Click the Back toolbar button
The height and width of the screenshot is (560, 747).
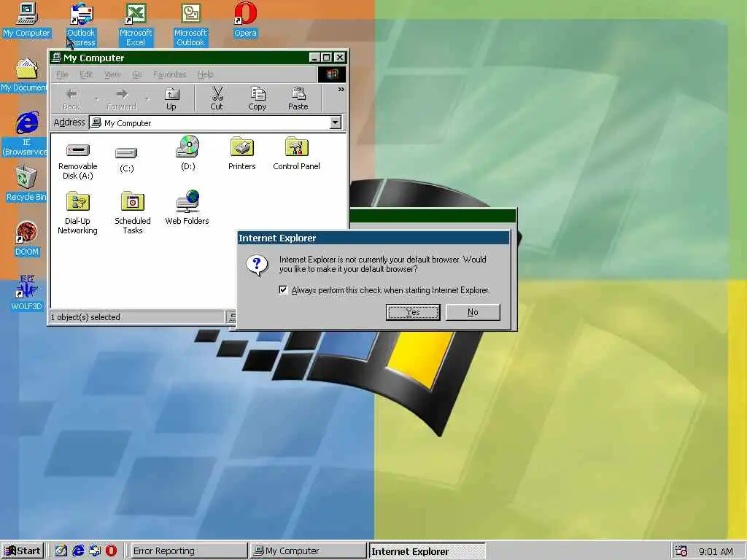click(x=71, y=99)
